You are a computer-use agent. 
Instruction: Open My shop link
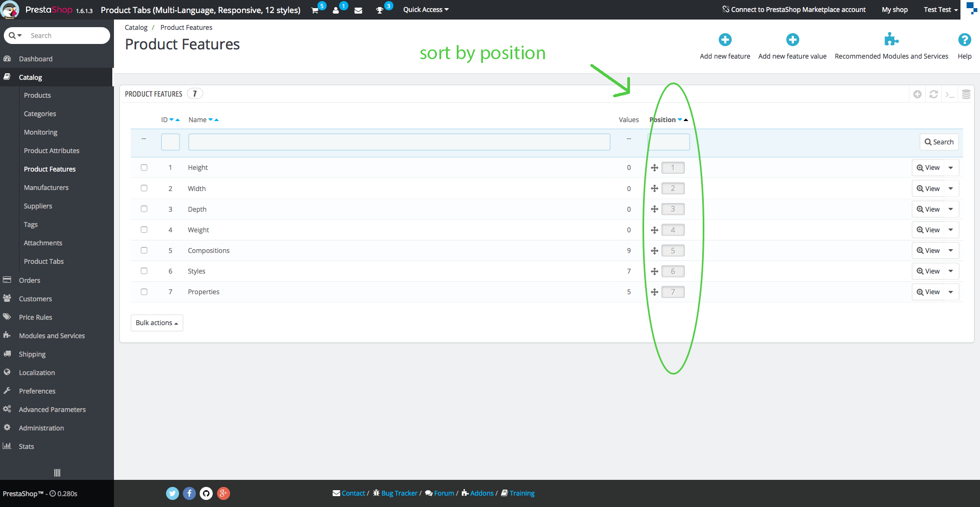[895, 10]
